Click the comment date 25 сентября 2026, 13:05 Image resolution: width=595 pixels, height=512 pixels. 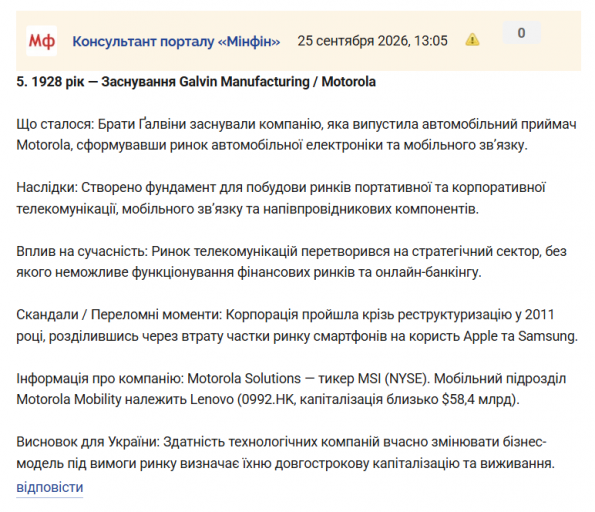point(372,41)
